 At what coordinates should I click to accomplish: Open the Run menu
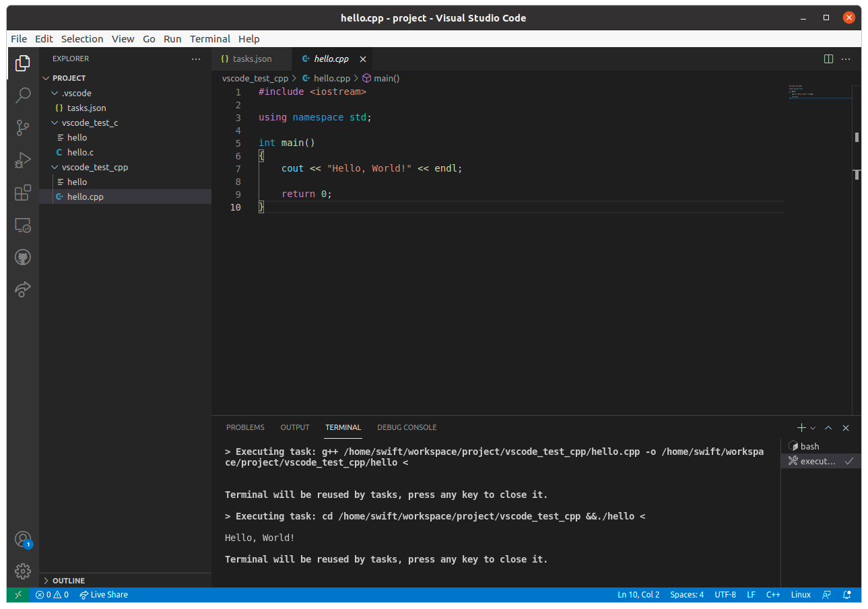172,39
